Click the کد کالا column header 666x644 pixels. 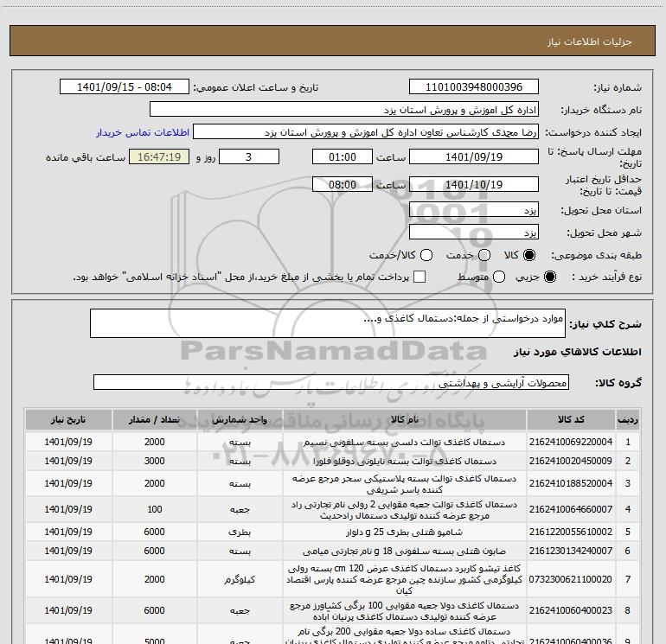(571, 420)
